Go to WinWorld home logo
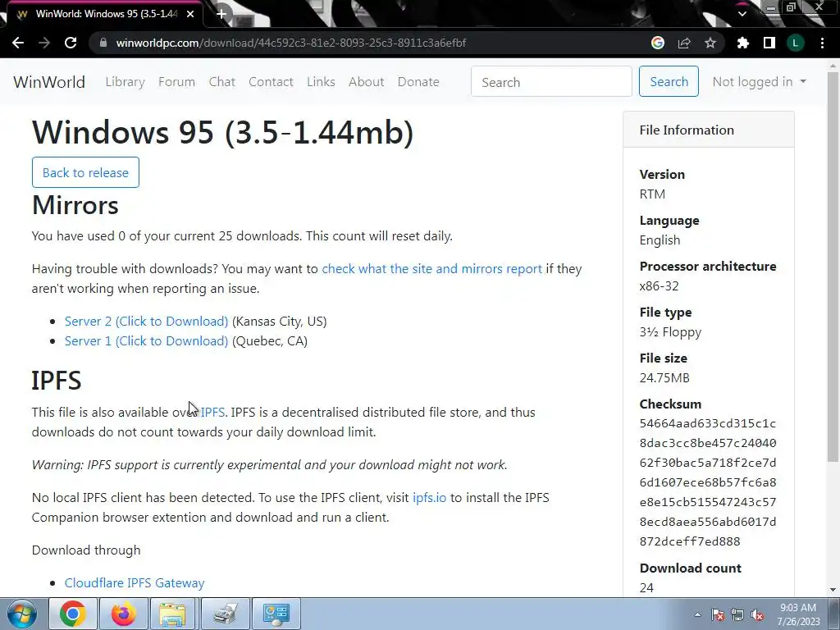Screen dimensions: 840x630 pos(49,82)
